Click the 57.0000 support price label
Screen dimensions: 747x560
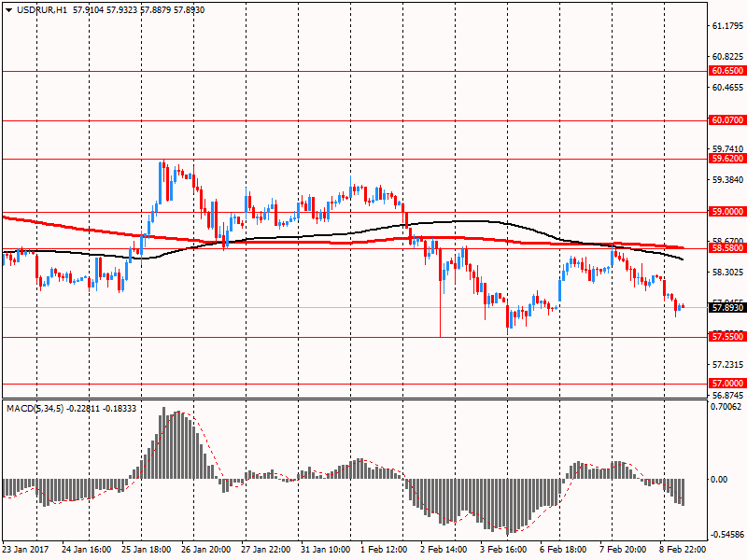(726, 384)
